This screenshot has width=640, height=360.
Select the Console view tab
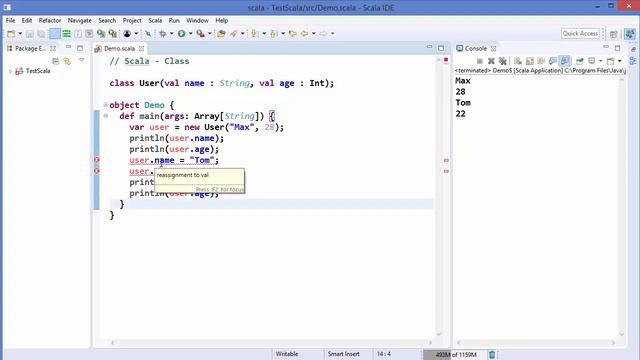pos(476,48)
